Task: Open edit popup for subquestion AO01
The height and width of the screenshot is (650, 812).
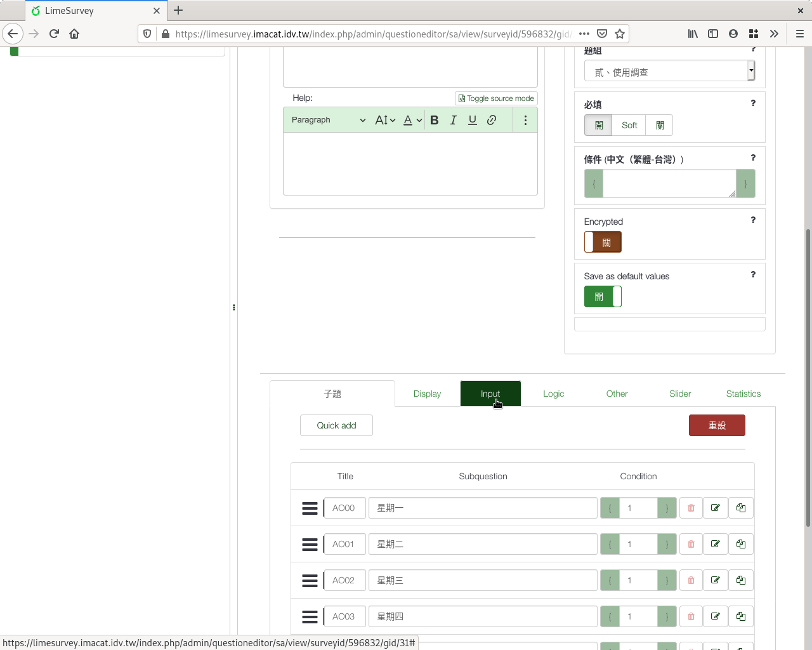Action: tap(716, 544)
